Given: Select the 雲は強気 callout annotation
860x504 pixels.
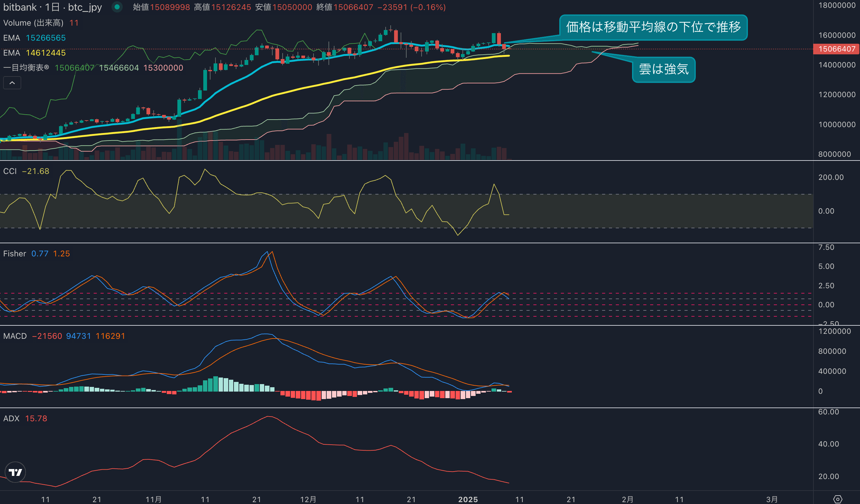Looking at the screenshot, I should pos(664,70).
